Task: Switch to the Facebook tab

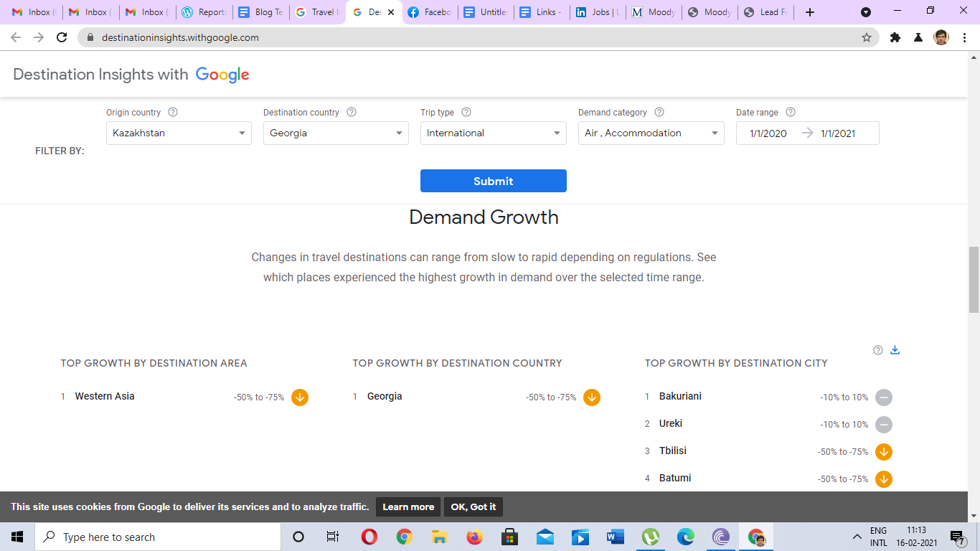Action: tap(430, 12)
